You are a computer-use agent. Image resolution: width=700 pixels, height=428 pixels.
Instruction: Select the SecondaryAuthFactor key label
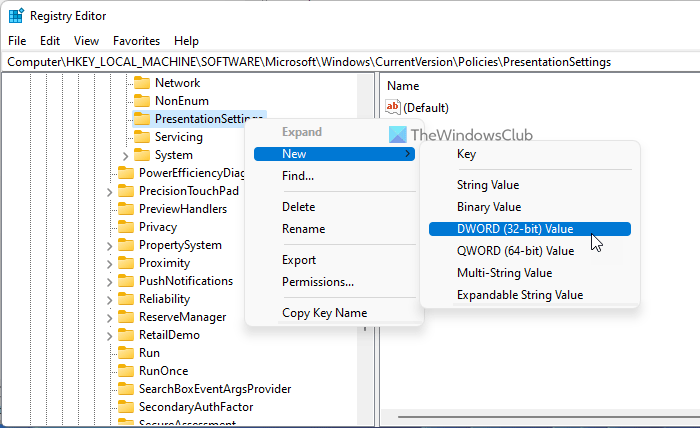[x=196, y=407]
